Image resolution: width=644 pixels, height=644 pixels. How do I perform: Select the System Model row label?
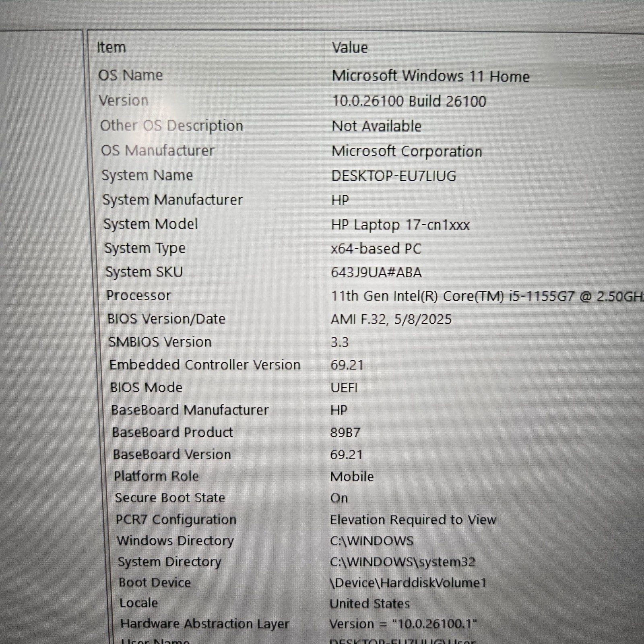(150, 224)
